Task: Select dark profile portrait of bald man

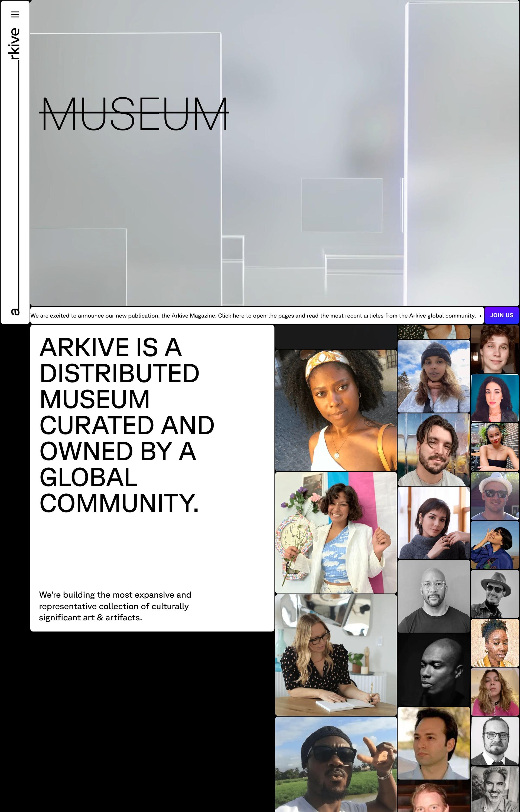Action: coord(434,669)
